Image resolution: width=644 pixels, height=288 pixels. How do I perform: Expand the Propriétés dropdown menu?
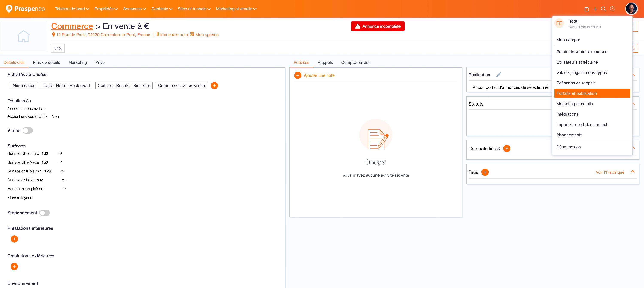106,9
